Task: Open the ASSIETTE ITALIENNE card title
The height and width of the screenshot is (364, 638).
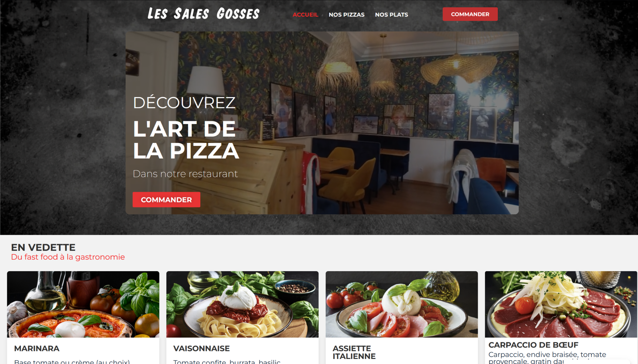Action: pos(354,352)
